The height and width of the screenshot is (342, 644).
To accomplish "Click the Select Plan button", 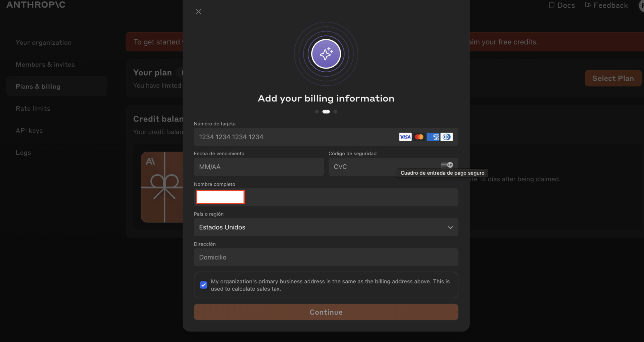I will tap(613, 79).
